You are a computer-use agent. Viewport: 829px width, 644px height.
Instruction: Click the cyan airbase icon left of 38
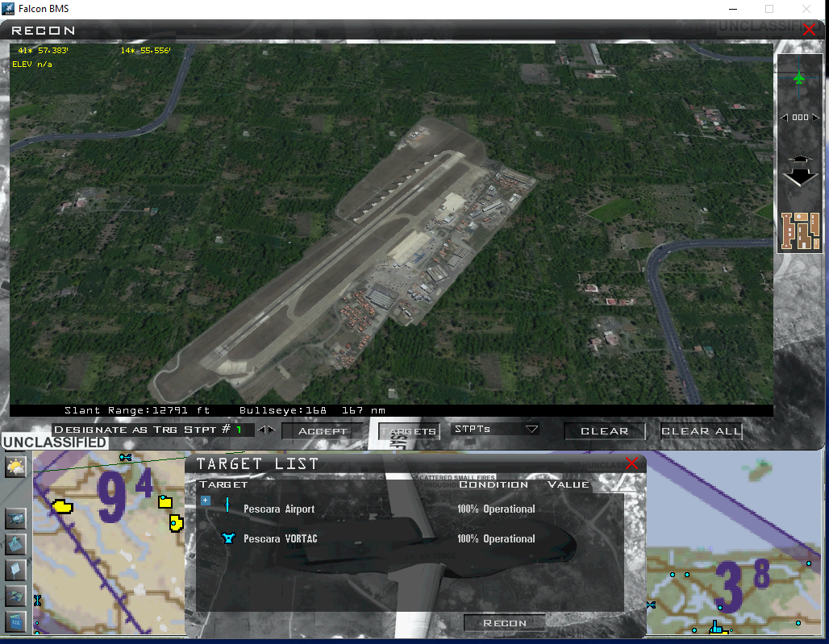[652, 605]
